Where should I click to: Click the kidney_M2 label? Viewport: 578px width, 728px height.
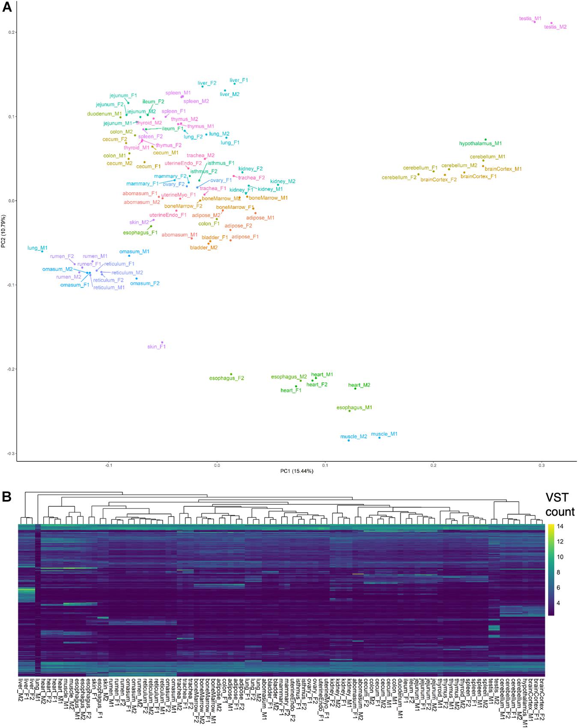[x=283, y=181]
